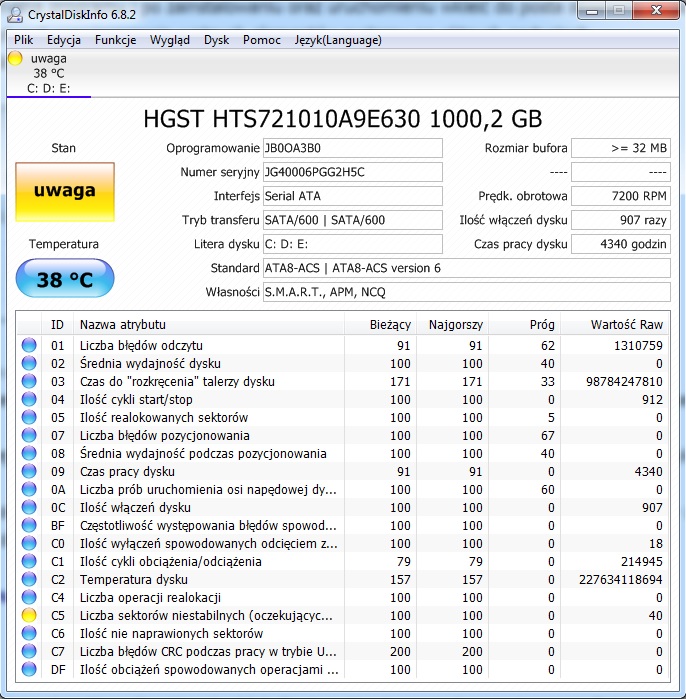This screenshot has height=699, width=686.
Task: Click blue status icon for attribute 04
Action: coord(29,399)
